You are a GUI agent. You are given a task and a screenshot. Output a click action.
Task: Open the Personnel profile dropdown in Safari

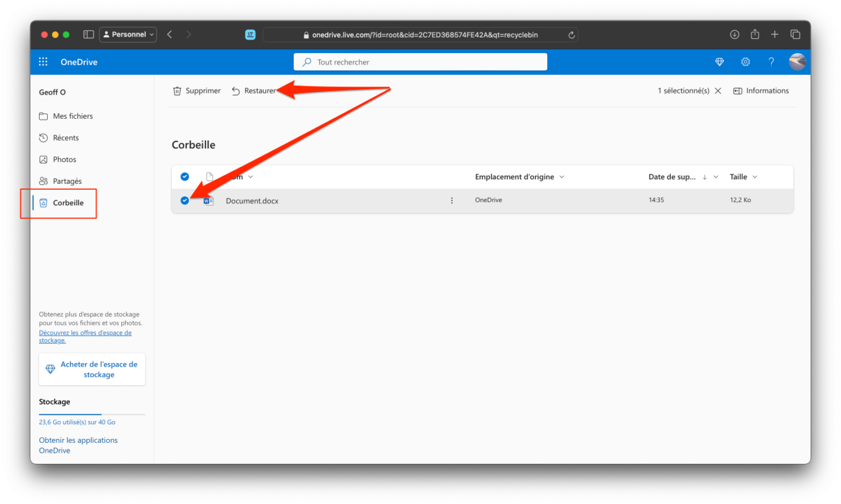[x=128, y=35]
